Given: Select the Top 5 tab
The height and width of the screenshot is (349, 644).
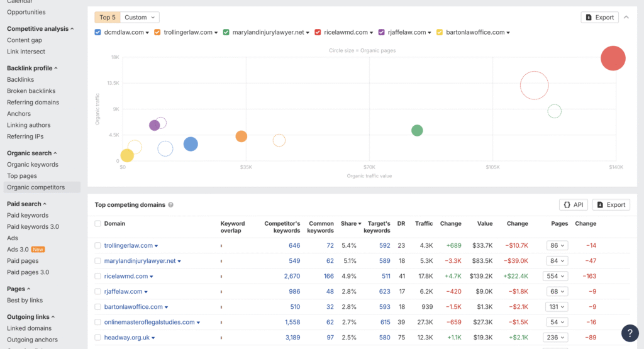Looking at the screenshot, I should (107, 18).
